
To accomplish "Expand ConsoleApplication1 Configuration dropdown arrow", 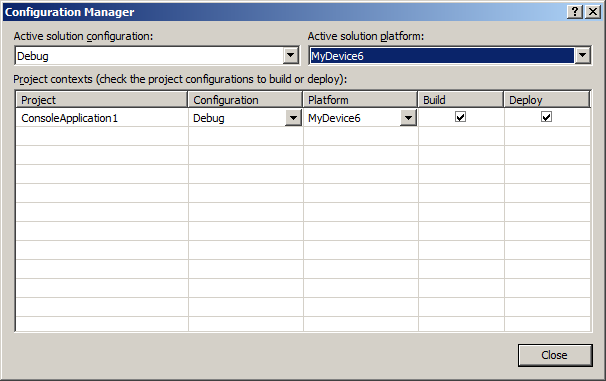I will point(293,118).
